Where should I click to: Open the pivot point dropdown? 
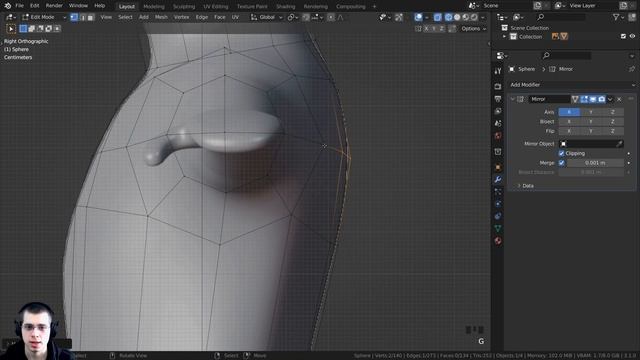point(292,17)
